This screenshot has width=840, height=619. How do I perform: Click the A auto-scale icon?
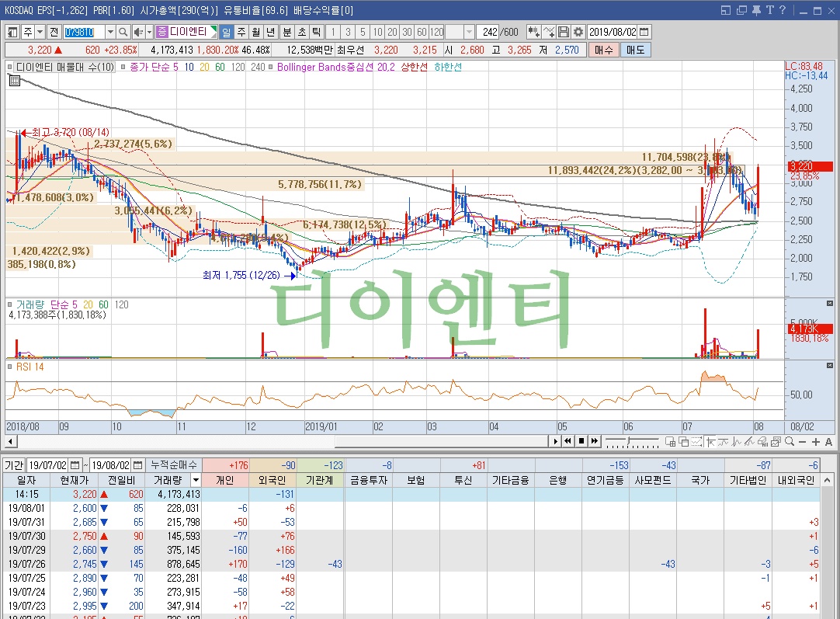click(828, 442)
